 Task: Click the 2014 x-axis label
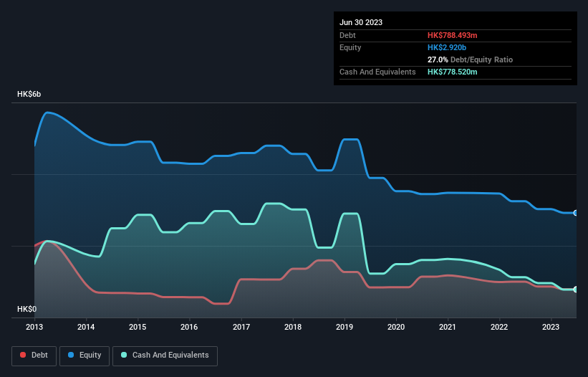coord(86,327)
